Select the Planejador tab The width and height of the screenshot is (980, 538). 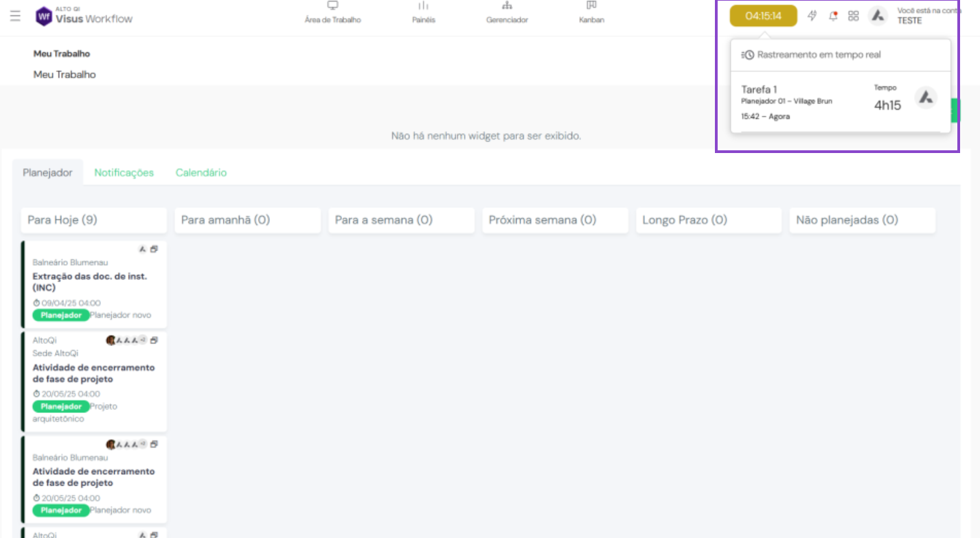coord(47,173)
